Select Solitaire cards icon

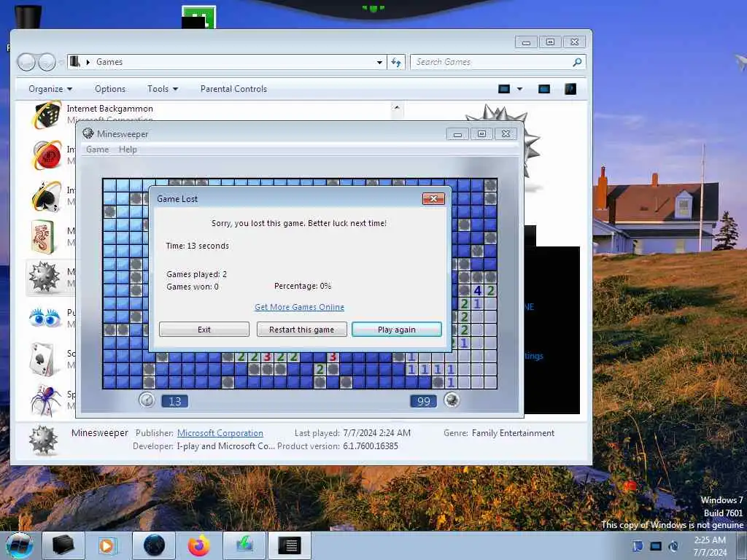coord(42,359)
